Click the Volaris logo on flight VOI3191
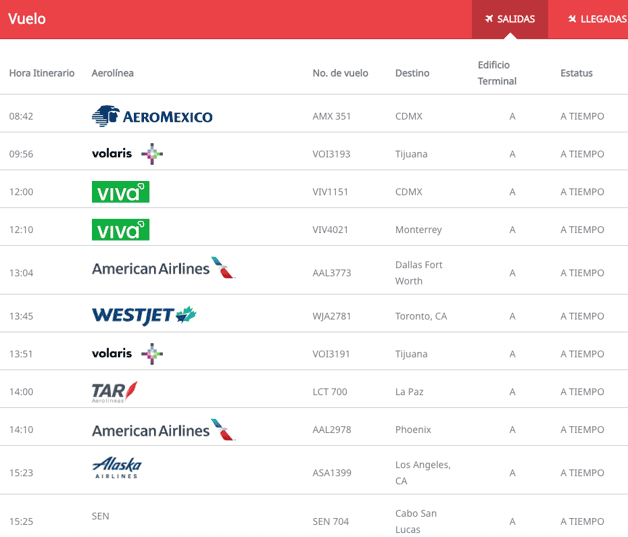This screenshot has height=537, width=628. pos(127,354)
